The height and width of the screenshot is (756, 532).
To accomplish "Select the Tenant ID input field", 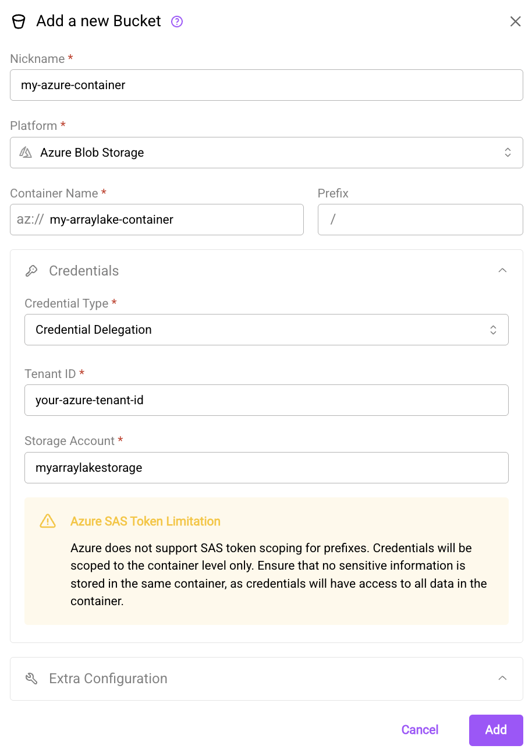I will click(266, 400).
